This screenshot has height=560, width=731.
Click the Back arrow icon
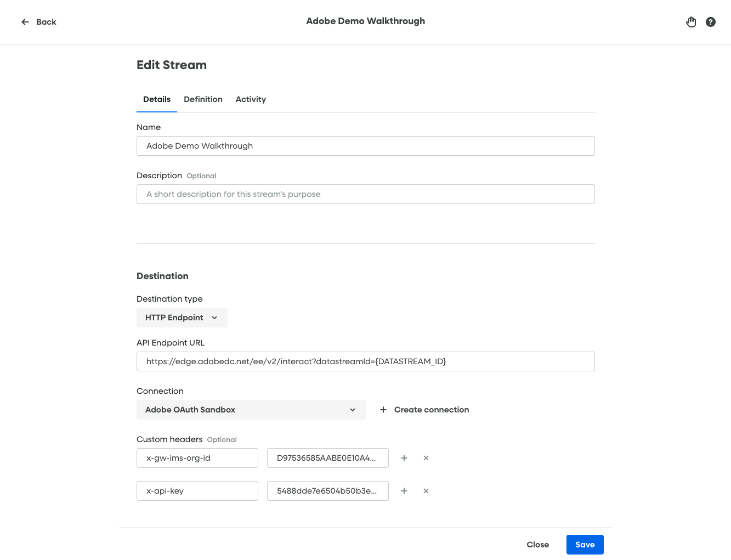25,22
